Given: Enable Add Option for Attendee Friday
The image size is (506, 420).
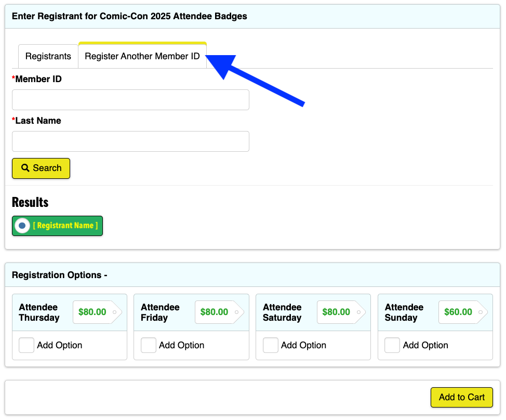Looking at the screenshot, I should [149, 345].
